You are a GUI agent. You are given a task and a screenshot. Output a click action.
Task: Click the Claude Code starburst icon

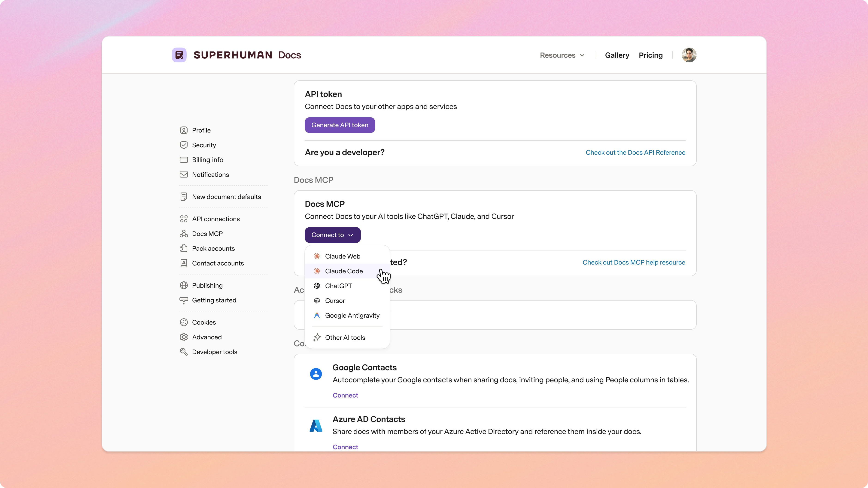click(x=317, y=271)
